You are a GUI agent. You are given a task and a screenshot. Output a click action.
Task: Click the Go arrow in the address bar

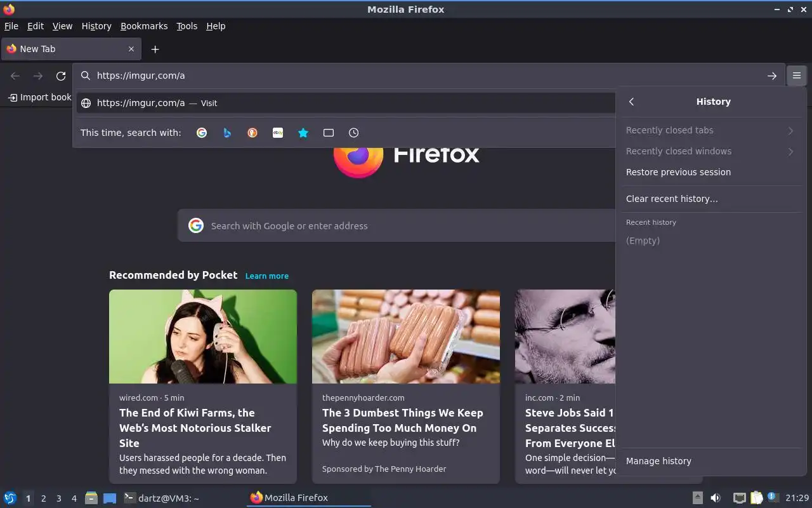click(772, 76)
